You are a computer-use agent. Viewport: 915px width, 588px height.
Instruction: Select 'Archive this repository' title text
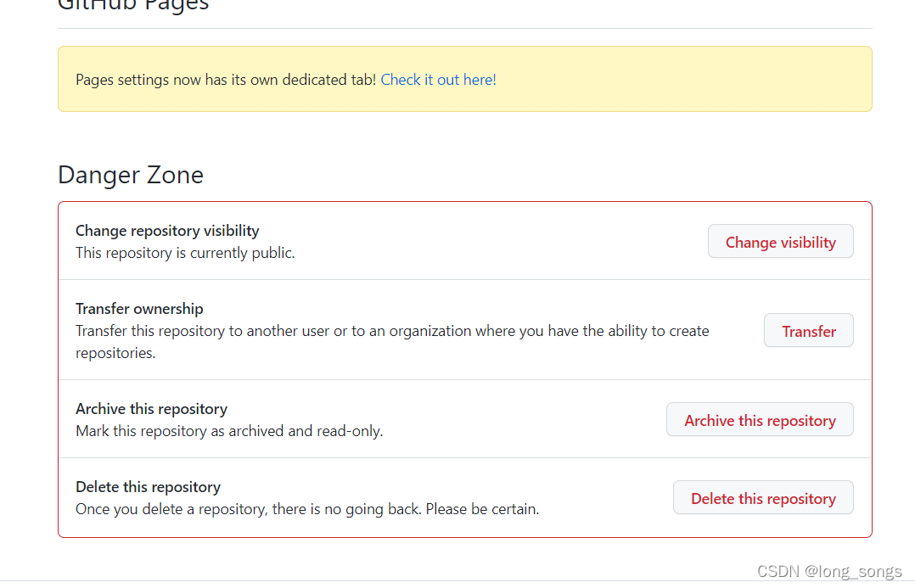(152, 409)
